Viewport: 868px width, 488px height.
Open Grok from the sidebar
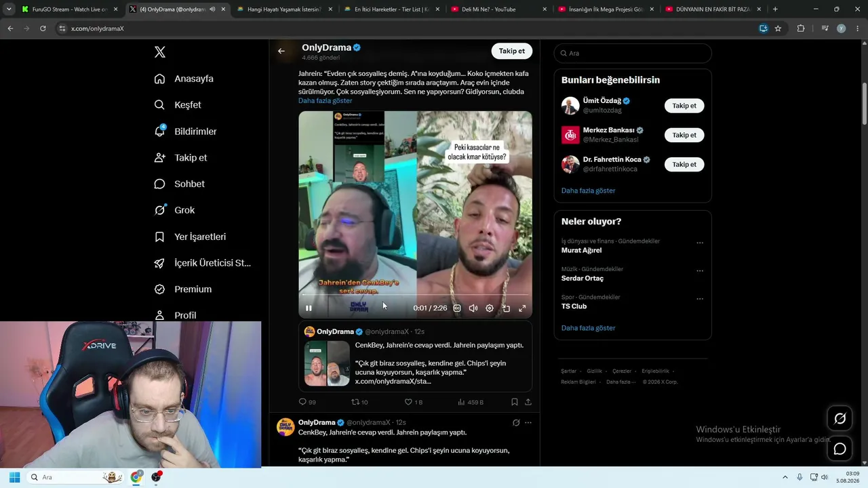coord(174,210)
